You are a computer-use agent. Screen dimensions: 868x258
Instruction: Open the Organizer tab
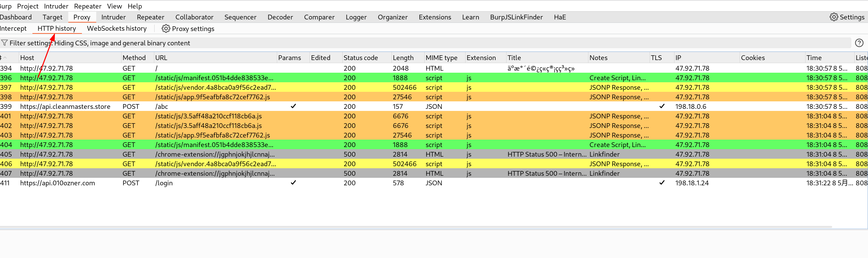393,17
